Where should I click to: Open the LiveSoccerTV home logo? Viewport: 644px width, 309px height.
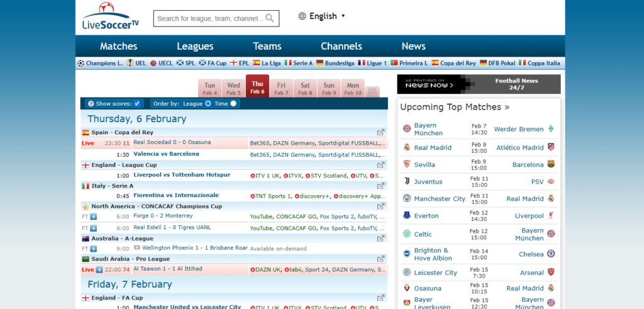coord(111,17)
